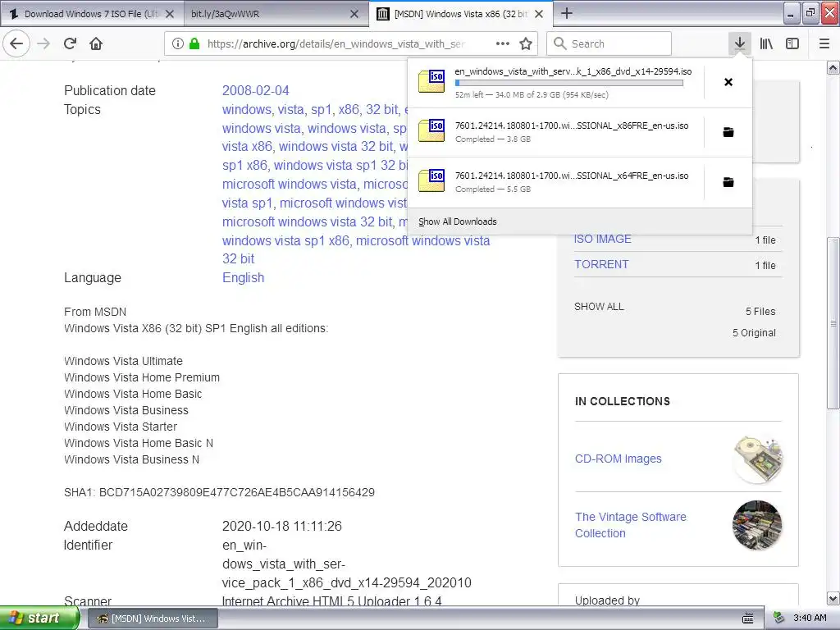
Task: Go back to the previous page
Action: (16, 43)
